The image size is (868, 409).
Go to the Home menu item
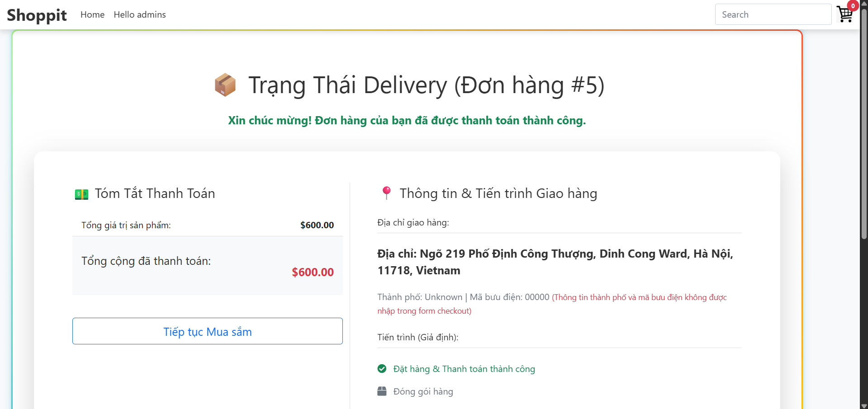[x=92, y=14]
